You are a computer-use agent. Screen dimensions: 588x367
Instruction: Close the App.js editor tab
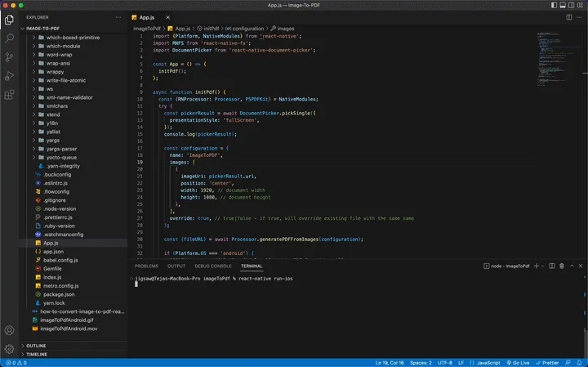tap(167, 17)
